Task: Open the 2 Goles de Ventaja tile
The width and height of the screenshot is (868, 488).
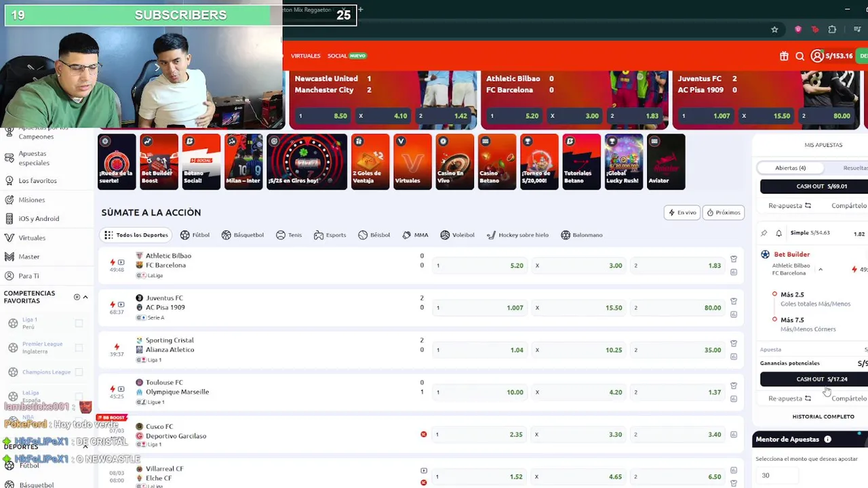Action: coord(370,162)
